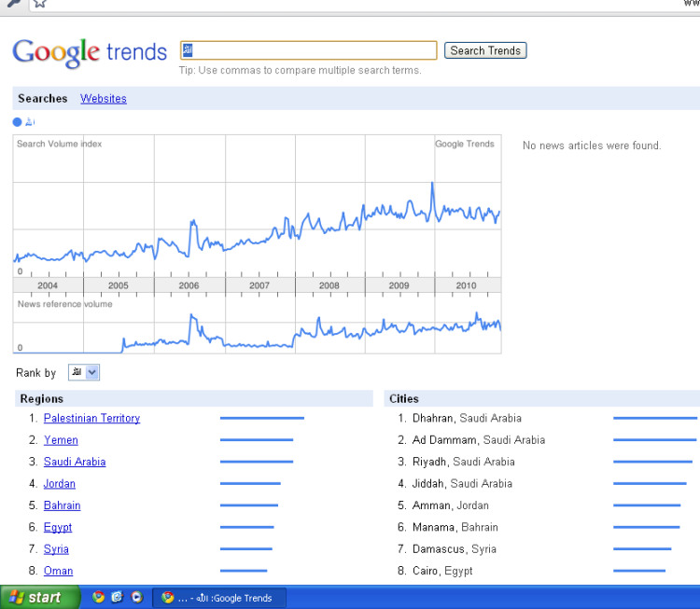The image size is (700, 609).
Task: Open Chrome from quick launch
Action: (98, 597)
